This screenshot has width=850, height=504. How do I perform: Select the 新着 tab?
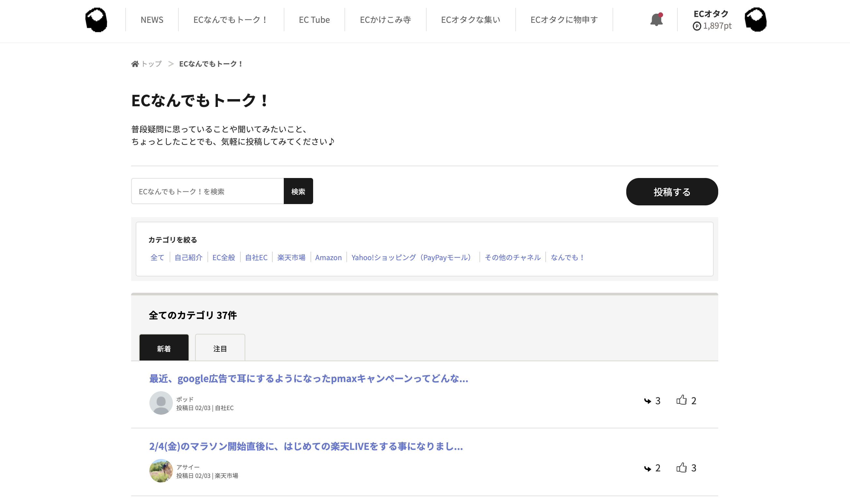tap(164, 348)
